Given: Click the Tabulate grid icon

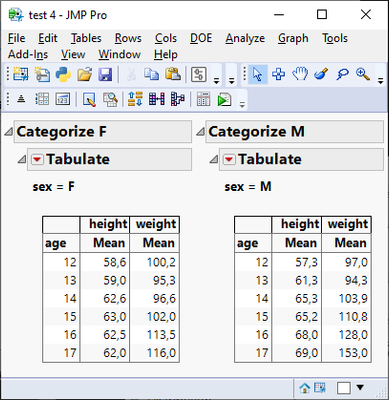Looking at the screenshot, I should pyautogui.click(x=203, y=99).
